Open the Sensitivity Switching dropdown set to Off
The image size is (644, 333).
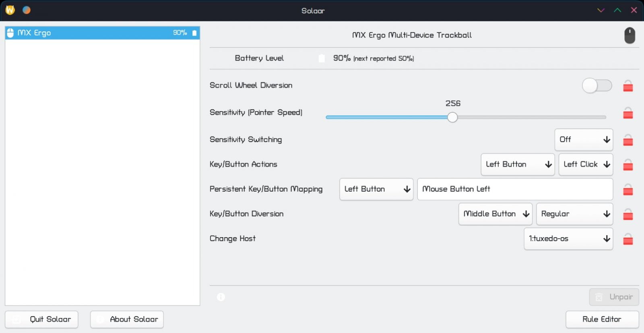tap(584, 140)
